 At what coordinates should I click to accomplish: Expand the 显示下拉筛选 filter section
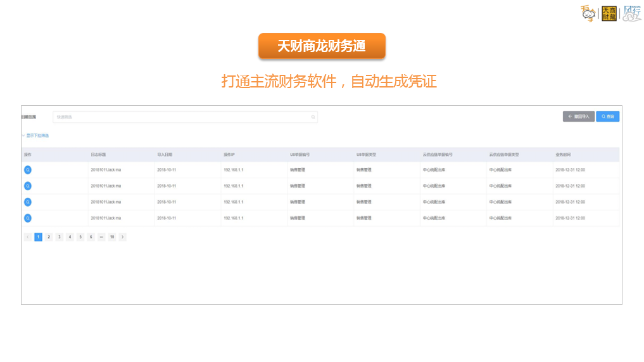pyautogui.click(x=35, y=135)
